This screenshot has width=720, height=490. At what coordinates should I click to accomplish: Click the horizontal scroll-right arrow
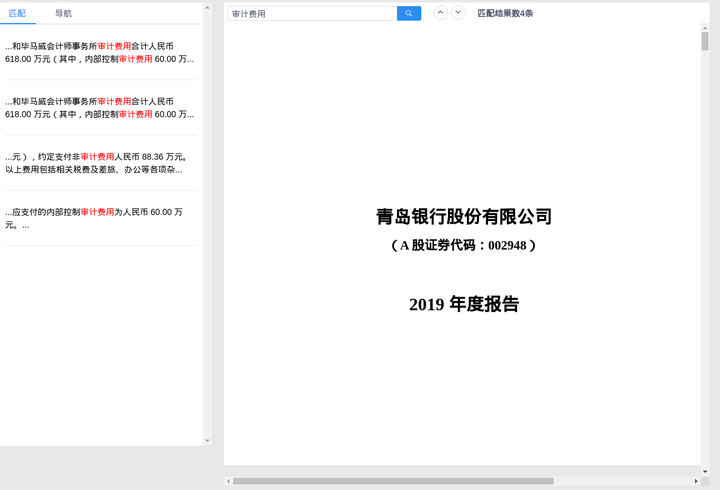(x=696, y=481)
